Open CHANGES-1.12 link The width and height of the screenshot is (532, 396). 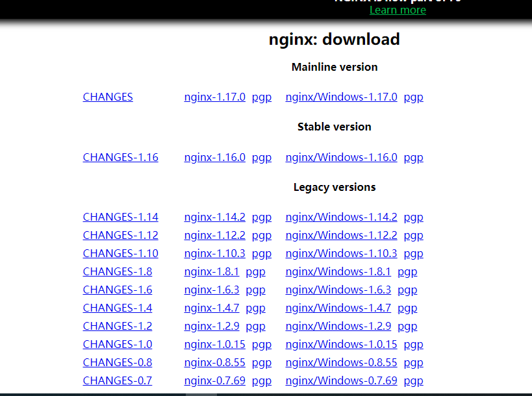click(120, 235)
